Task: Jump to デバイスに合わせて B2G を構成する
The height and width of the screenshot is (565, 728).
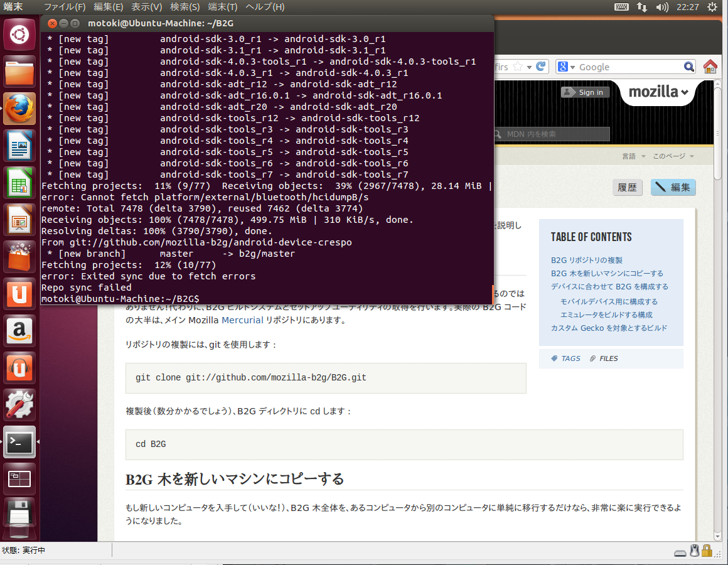Action: [609, 286]
